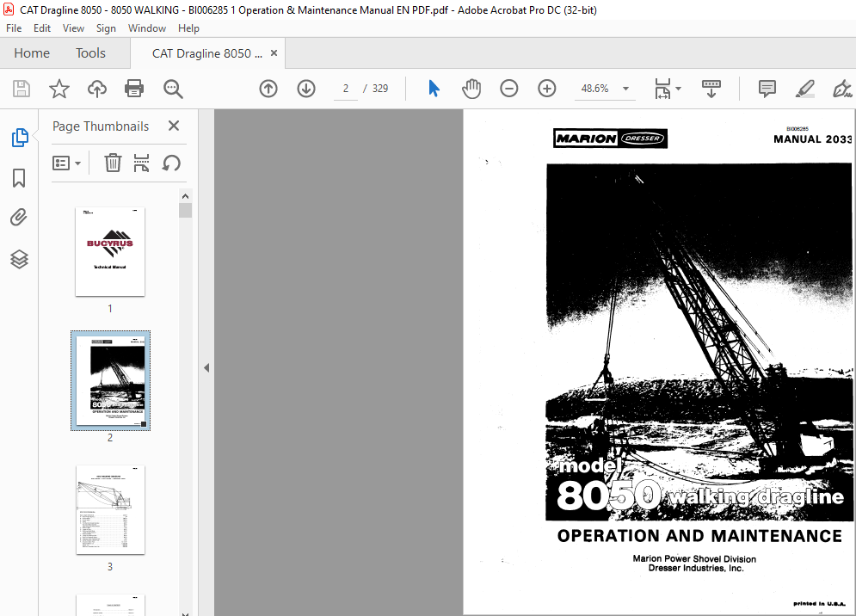Click the upload to cloud icon

tap(97, 89)
